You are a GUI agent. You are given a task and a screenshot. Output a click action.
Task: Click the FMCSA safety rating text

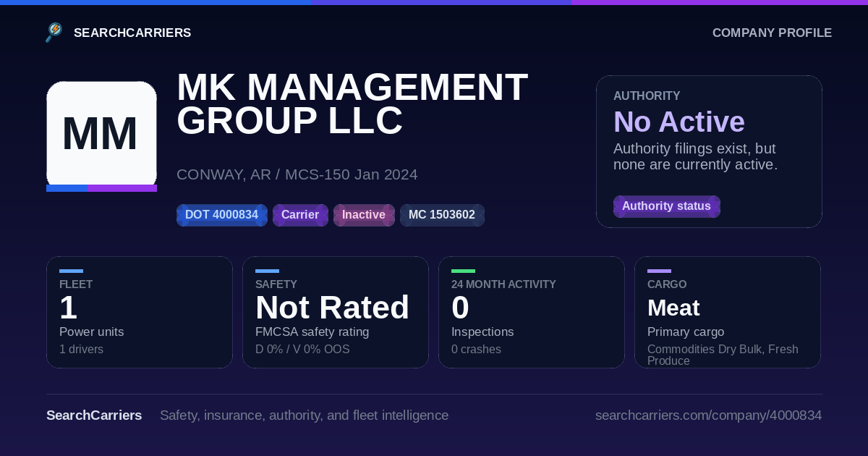tap(312, 332)
